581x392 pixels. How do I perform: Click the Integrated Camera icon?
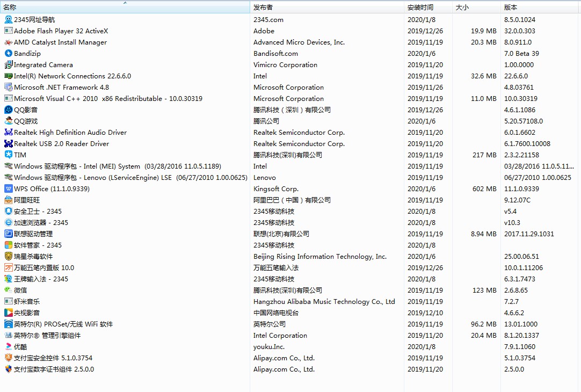(x=8, y=65)
